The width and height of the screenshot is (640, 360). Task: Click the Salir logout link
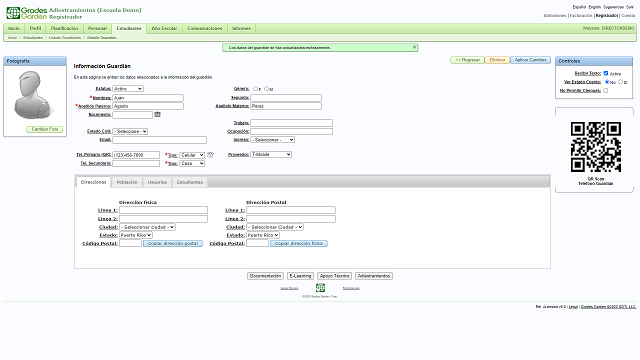[x=630, y=7]
